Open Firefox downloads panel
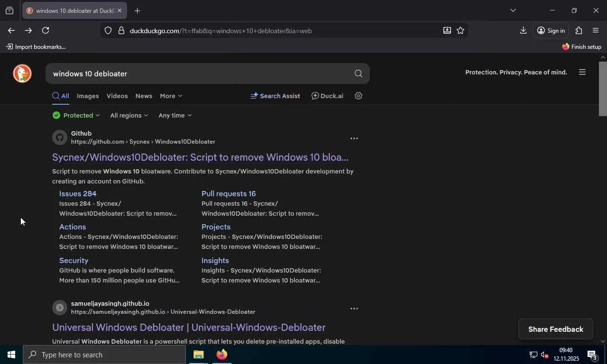 pos(523,30)
